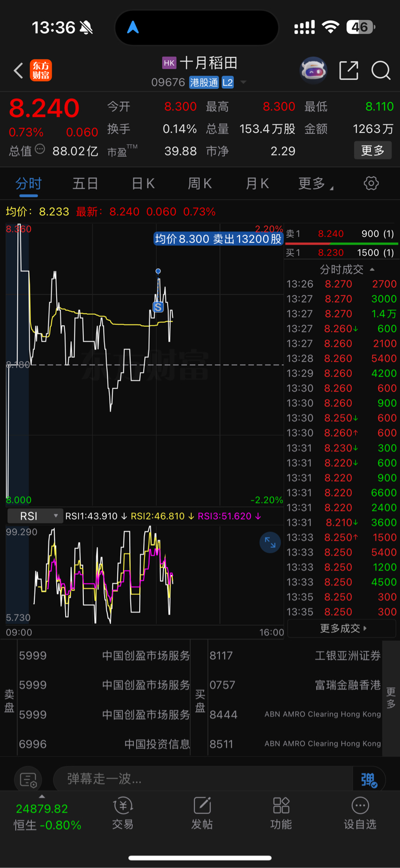
Task: Tap the 弹幕走一波 input field
Action: point(203,779)
